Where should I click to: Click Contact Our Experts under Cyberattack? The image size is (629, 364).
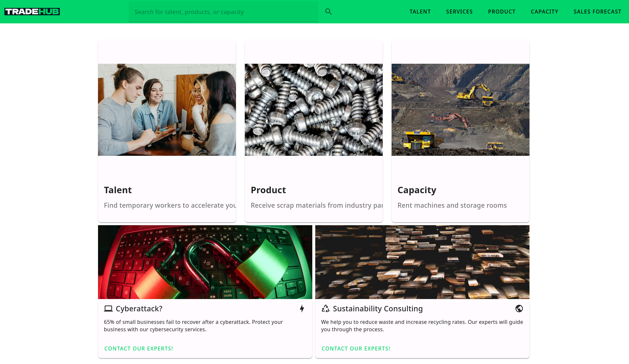tap(138, 348)
